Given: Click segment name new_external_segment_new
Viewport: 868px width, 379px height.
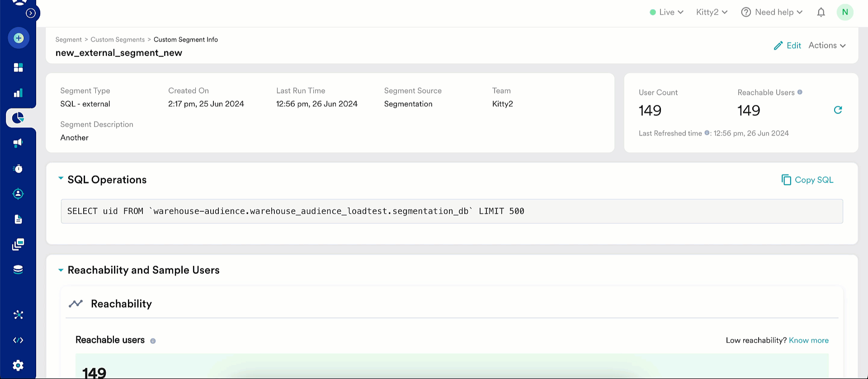Looking at the screenshot, I should (x=119, y=53).
